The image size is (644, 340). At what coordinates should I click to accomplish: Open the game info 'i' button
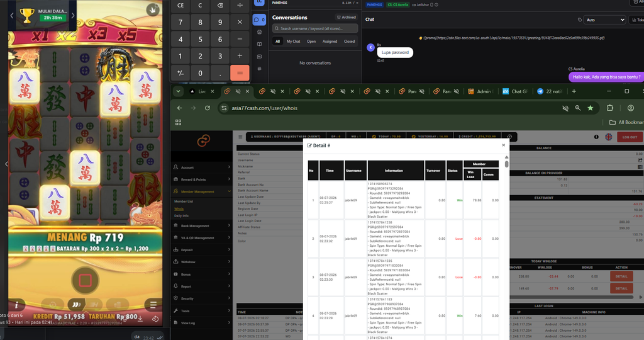(x=16, y=305)
